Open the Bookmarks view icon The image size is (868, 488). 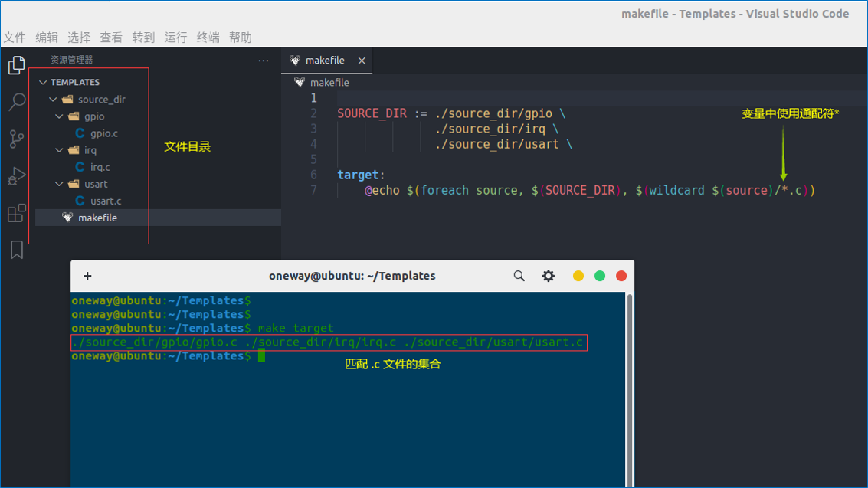click(x=17, y=250)
